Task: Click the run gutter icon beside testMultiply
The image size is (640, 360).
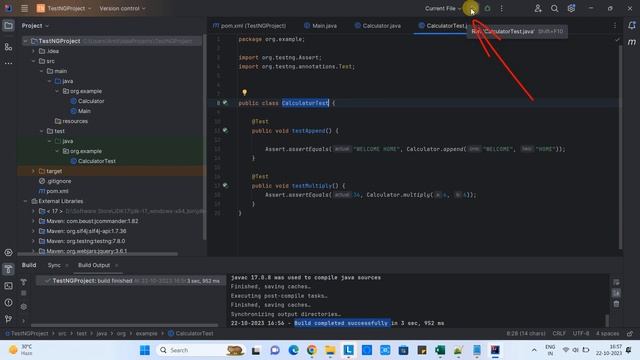Action: click(225, 185)
